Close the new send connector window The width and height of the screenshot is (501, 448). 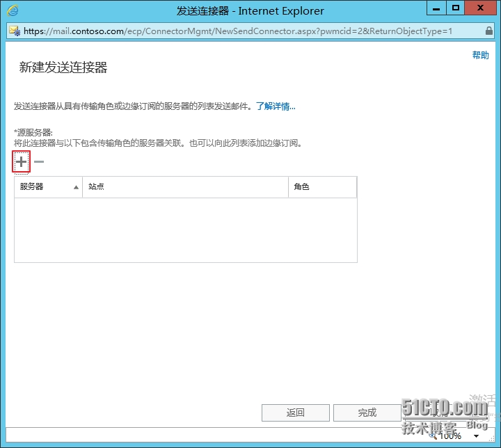coord(481,9)
